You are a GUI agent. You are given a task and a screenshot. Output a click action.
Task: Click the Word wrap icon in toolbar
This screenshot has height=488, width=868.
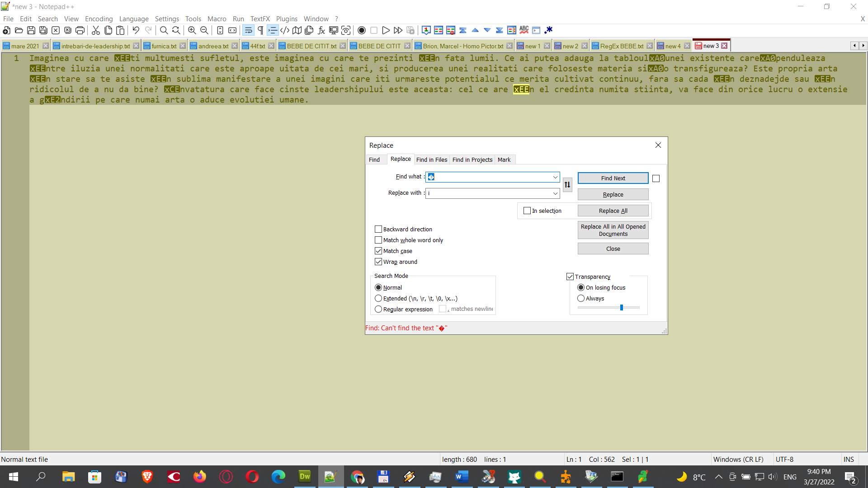click(x=248, y=30)
